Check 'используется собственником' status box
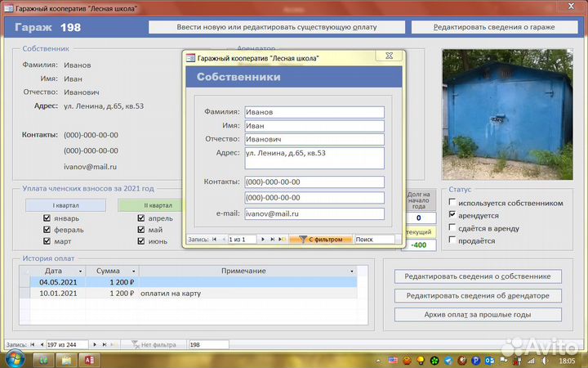Screen dimensions: 588x368 453,203
